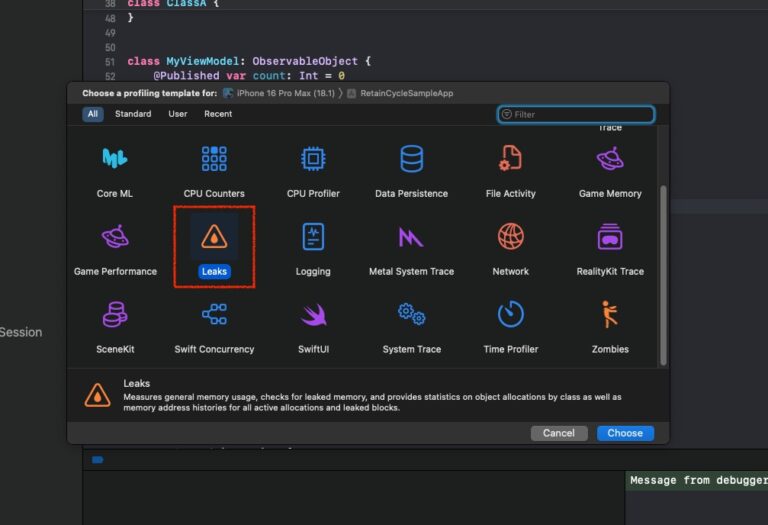Select the CPU Profiler template
Viewport: 768px width, 525px height.
pyautogui.click(x=313, y=171)
